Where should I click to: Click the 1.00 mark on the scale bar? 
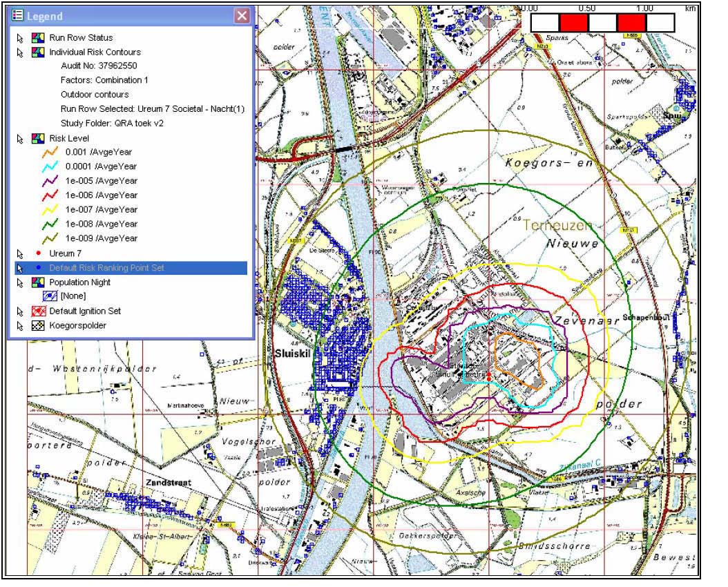coord(644,8)
